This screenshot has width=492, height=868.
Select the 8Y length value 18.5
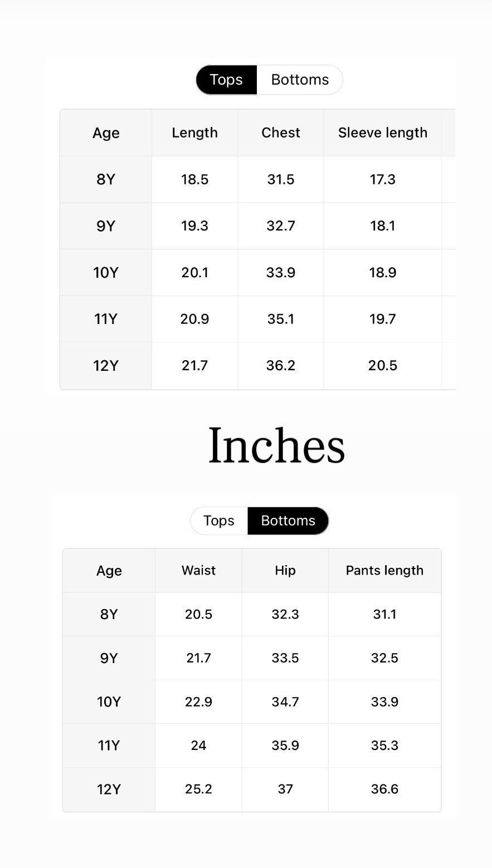[194, 179]
